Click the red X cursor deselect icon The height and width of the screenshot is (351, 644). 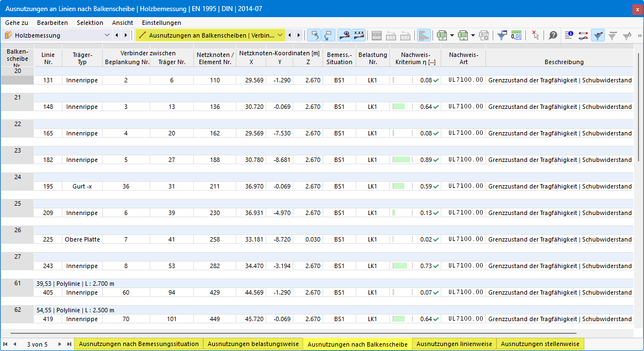pyautogui.click(x=535, y=35)
